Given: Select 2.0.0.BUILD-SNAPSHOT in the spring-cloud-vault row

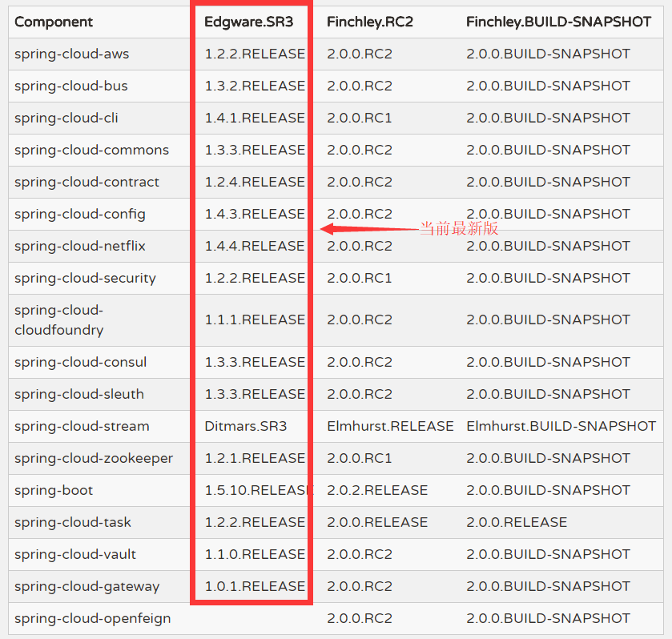Looking at the screenshot, I should pos(548,554).
